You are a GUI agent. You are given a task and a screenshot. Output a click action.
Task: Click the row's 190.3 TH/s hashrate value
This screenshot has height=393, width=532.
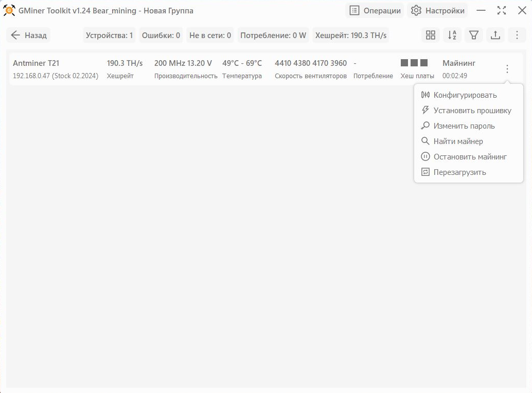[125, 63]
